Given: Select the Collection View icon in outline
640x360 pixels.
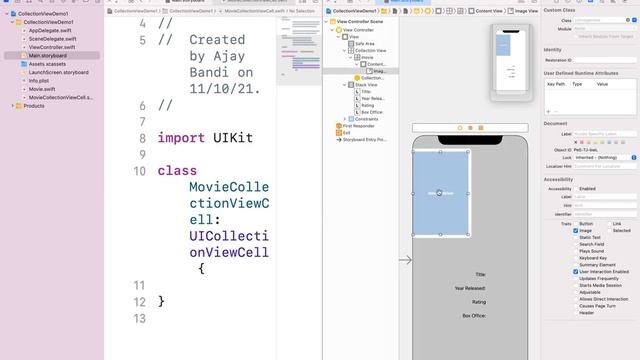Looking at the screenshot, I should coord(351,51).
